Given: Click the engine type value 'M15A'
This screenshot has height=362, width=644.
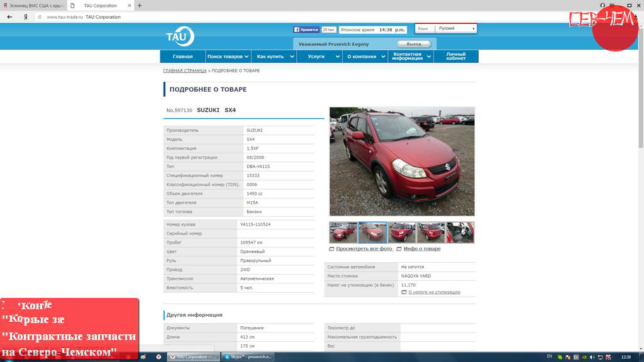Looking at the screenshot, I should coord(252,203).
